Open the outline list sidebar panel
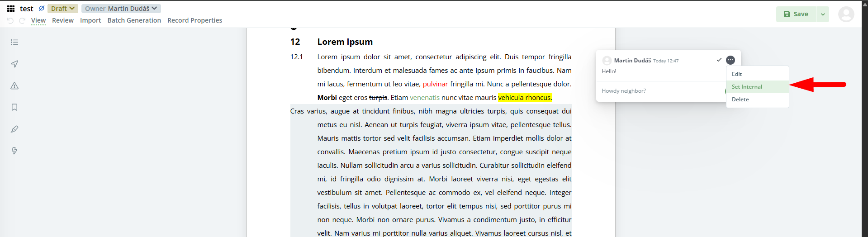 [x=14, y=43]
